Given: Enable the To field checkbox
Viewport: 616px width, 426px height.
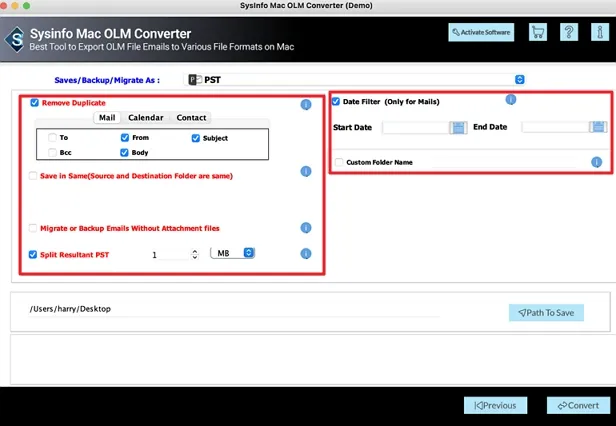Looking at the screenshot, I should point(52,138).
